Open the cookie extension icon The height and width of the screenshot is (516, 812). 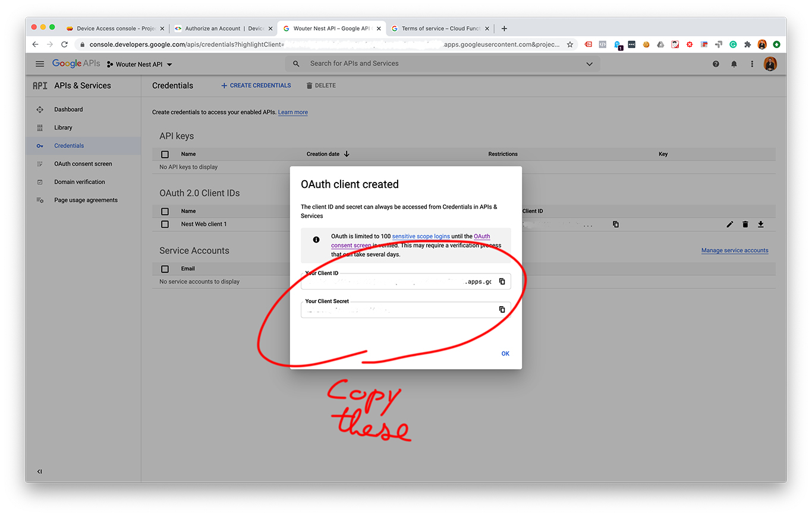(646, 45)
